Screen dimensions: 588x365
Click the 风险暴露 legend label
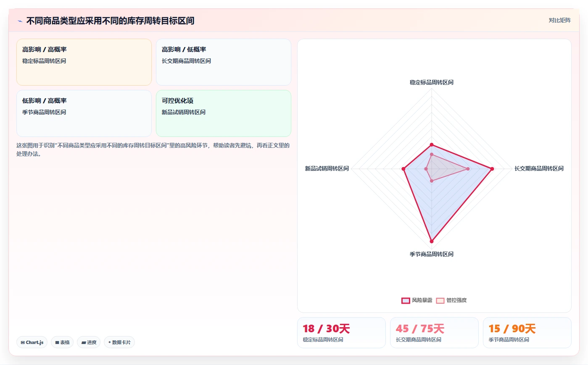click(x=422, y=300)
